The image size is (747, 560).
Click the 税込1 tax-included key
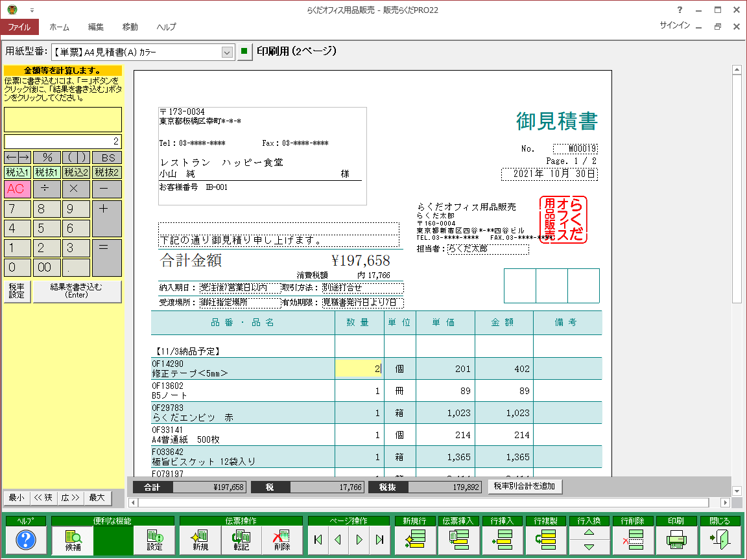coord(18,172)
